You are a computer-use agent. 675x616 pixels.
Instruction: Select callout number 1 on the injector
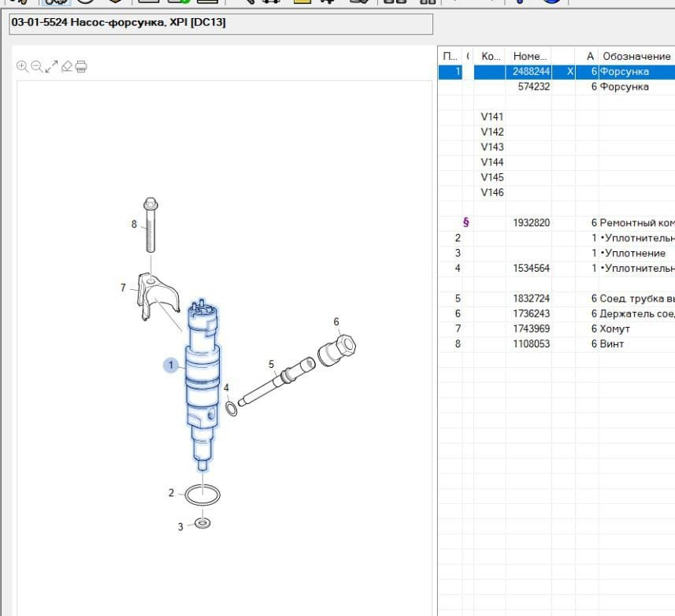point(171,366)
